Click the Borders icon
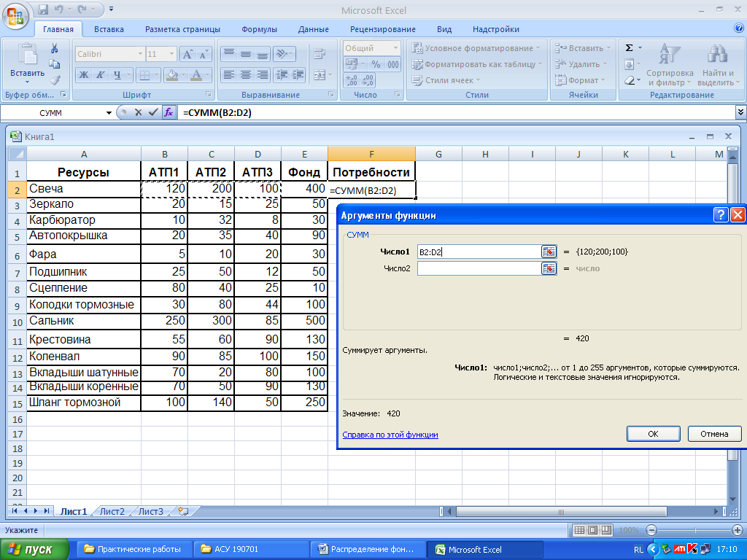 pyautogui.click(x=145, y=75)
